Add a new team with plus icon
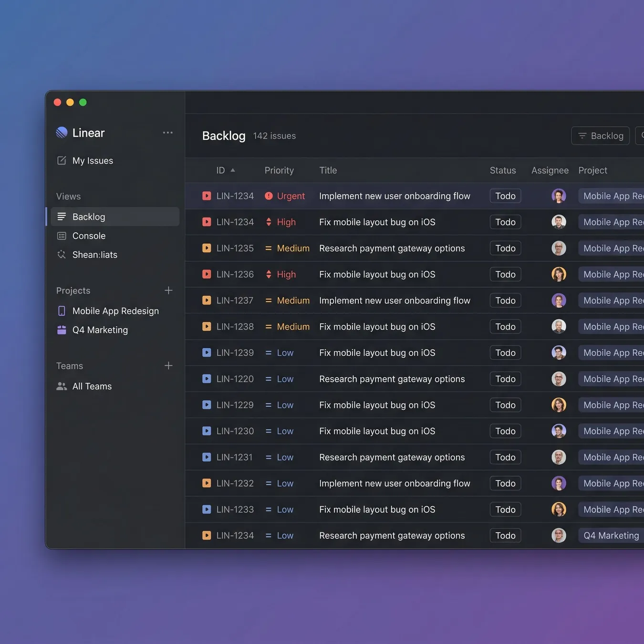The image size is (644, 644). [x=168, y=366]
